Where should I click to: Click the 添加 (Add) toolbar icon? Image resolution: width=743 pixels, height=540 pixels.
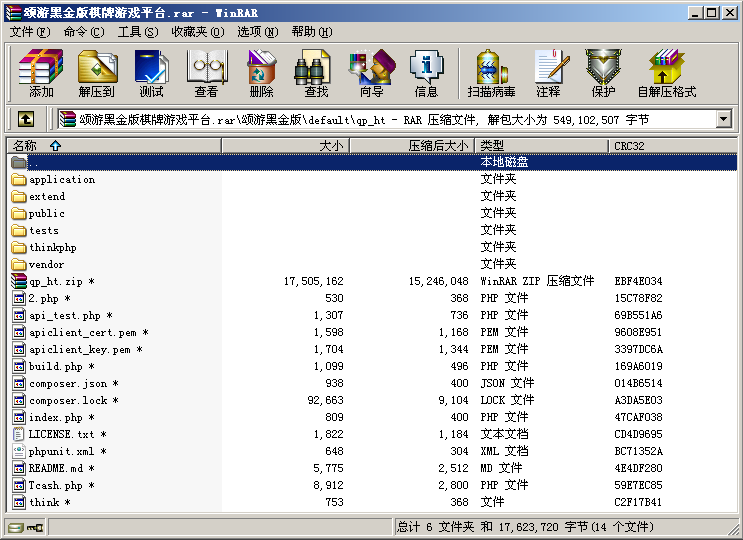pyautogui.click(x=41, y=74)
